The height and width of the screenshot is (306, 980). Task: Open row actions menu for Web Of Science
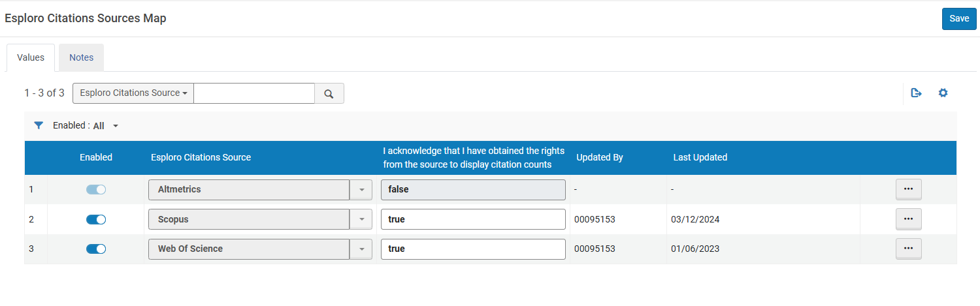pos(908,249)
